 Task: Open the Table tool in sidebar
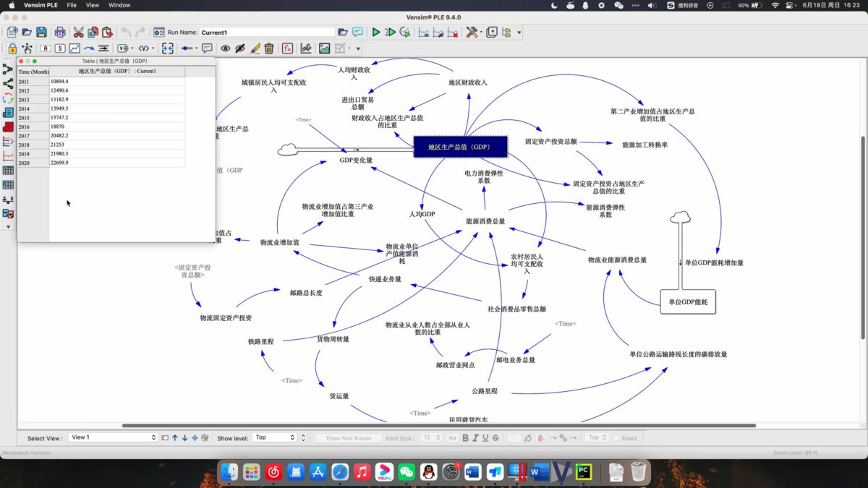[x=8, y=171]
